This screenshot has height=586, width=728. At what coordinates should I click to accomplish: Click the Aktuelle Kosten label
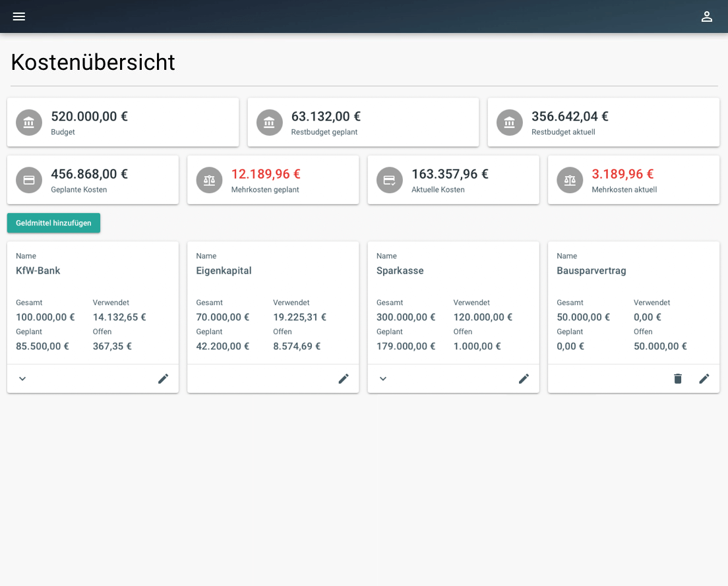[438, 190]
